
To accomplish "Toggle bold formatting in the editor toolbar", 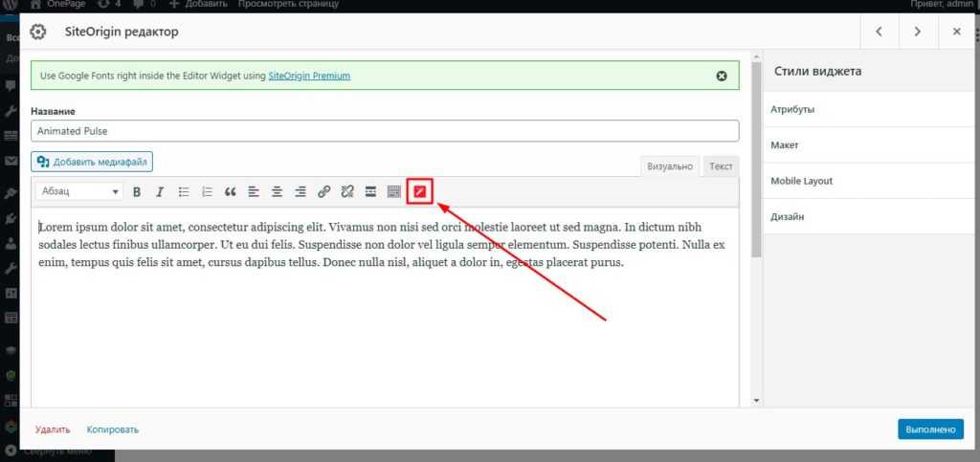I will click(x=137, y=191).
